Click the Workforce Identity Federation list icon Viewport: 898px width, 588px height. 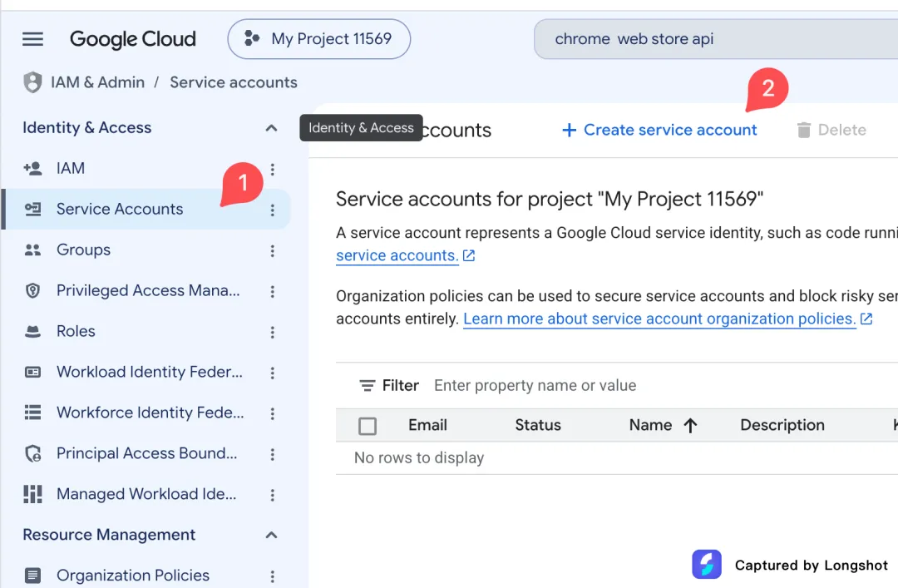point(32,413)
